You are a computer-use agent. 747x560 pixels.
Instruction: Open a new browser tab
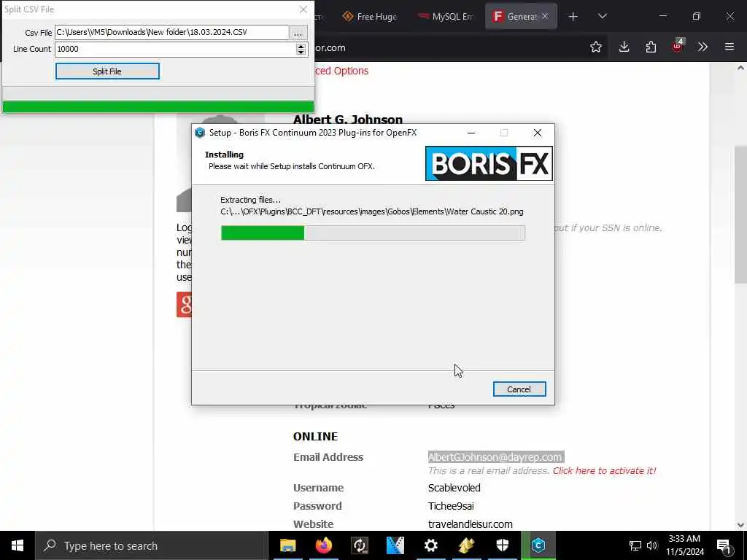click(573, 17)
